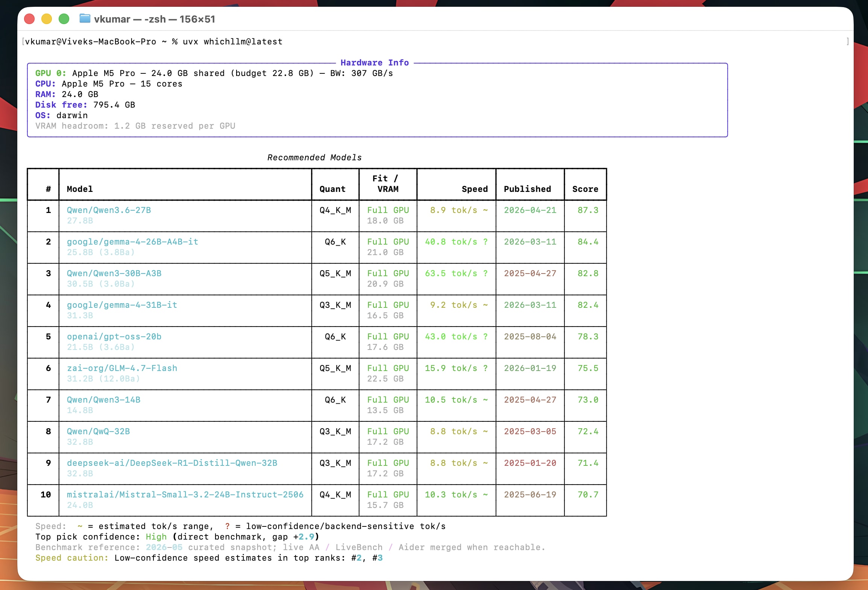Click the 'Speed:' legend line below table
The height and width of the screenshot is (590, 868).
(240, 526)
